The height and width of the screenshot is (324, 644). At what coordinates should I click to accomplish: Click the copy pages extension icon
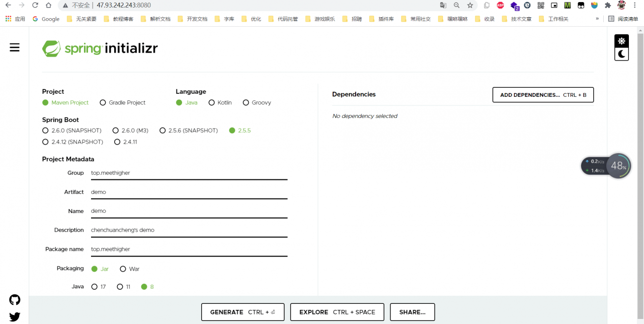(487, 5)
